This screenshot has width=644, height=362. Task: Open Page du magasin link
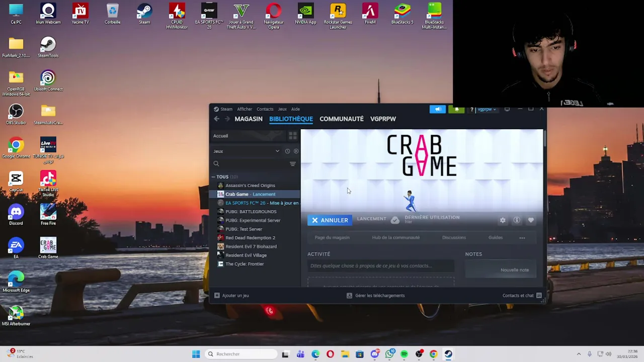332,238
